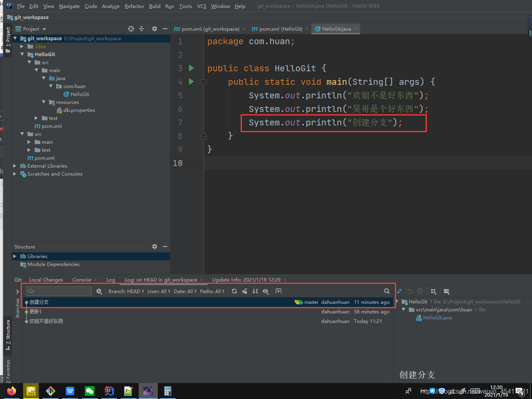Open Project panel settings gear
The width and height of the screenshot is (532, 399).
point(155,29)
